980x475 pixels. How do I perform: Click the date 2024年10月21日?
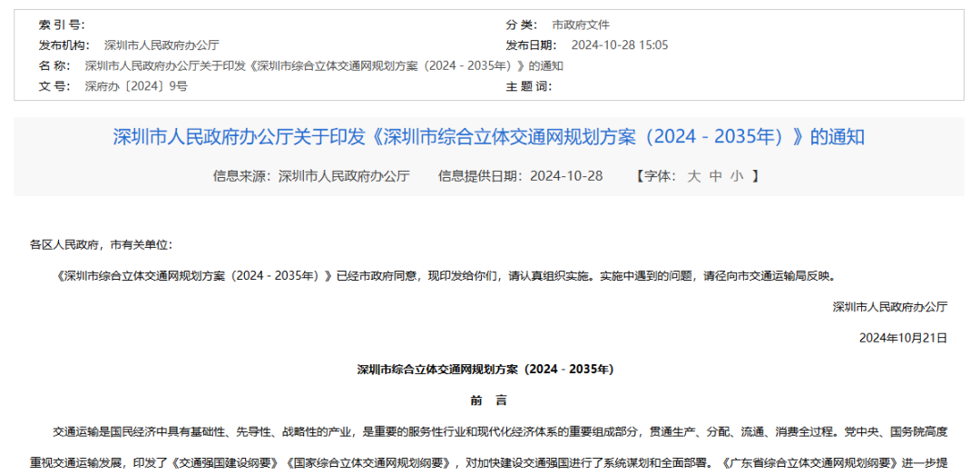point(904,338)
